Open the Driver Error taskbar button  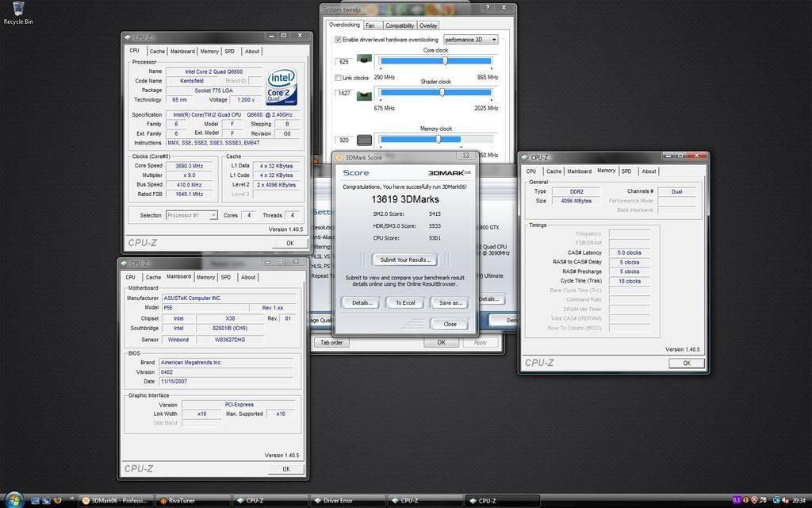tap(348, 501)
